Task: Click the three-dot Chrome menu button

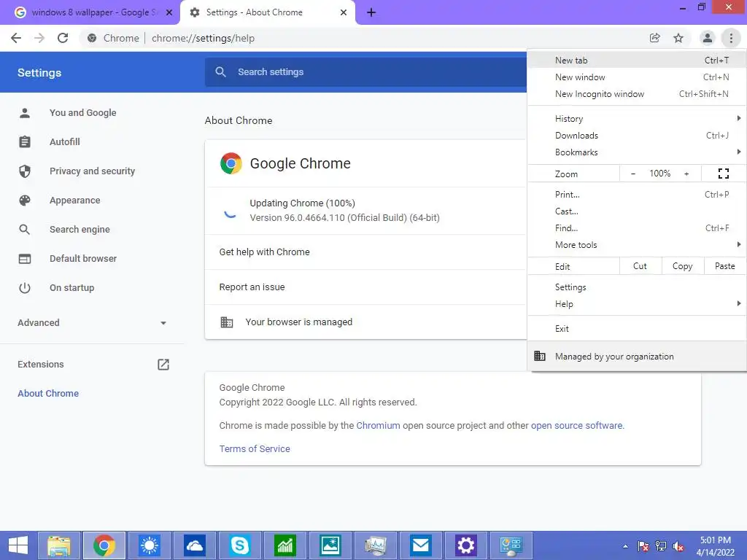Action: coord(731,38)
